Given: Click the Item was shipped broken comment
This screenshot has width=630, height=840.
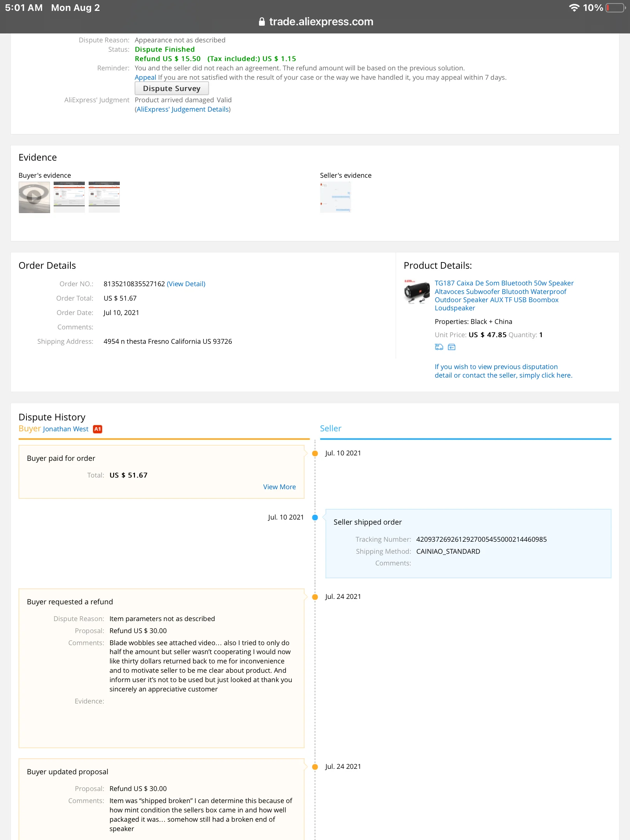Looking at the screenshot, I should pos(201,815).
